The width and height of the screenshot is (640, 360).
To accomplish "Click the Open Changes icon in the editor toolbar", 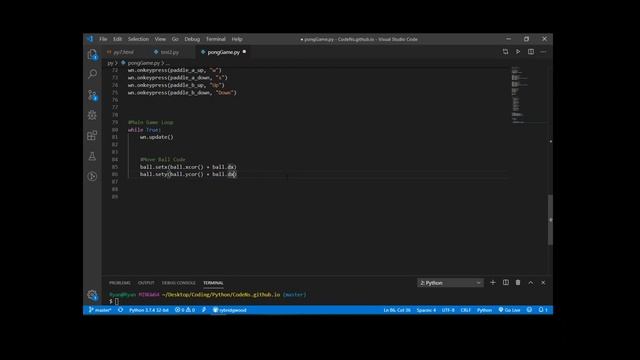I will coord(505,52).
